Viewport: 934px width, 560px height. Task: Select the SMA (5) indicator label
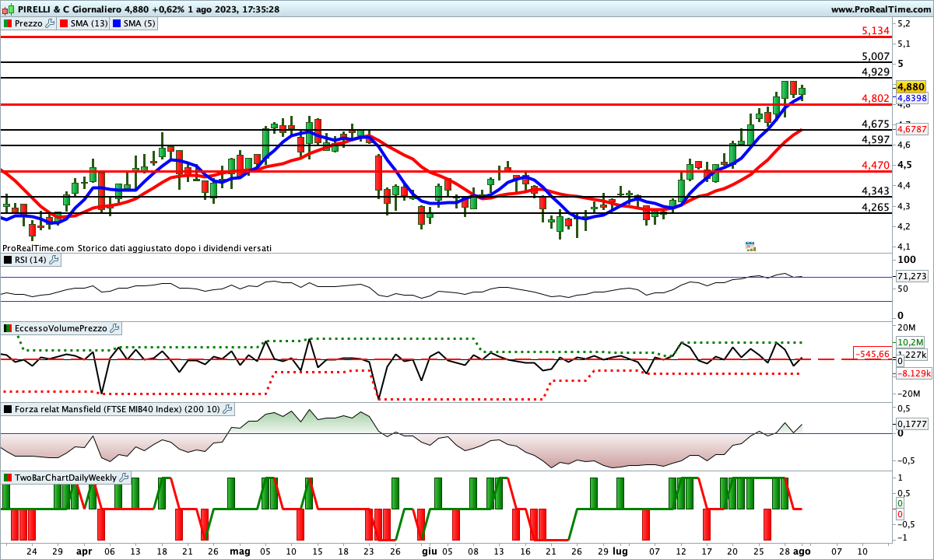[139, 23]
